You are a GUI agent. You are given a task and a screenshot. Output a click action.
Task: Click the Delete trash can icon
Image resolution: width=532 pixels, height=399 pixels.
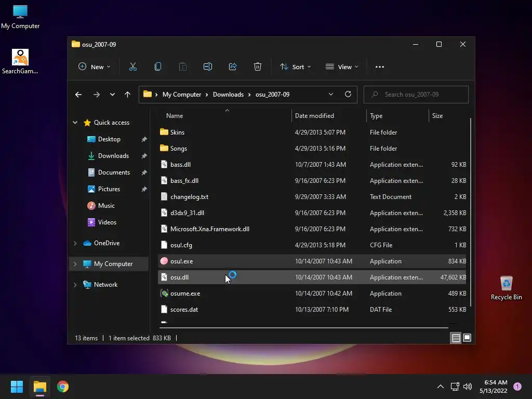258,67
